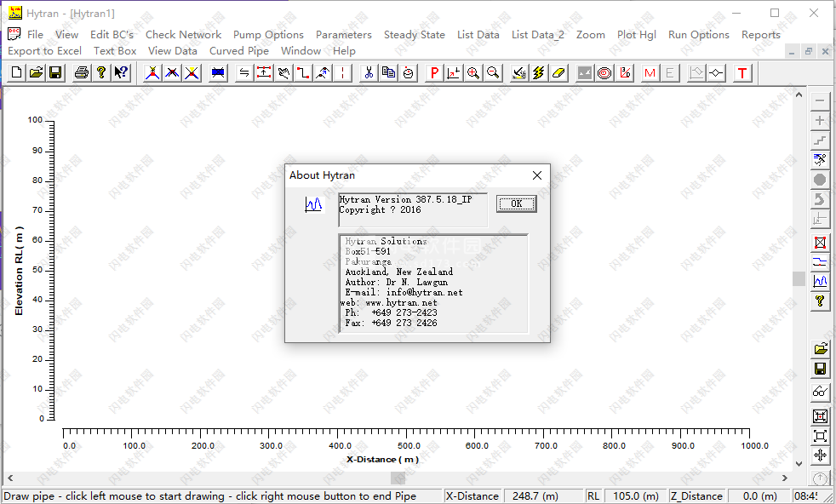Open the Window menu

(301, 51)
